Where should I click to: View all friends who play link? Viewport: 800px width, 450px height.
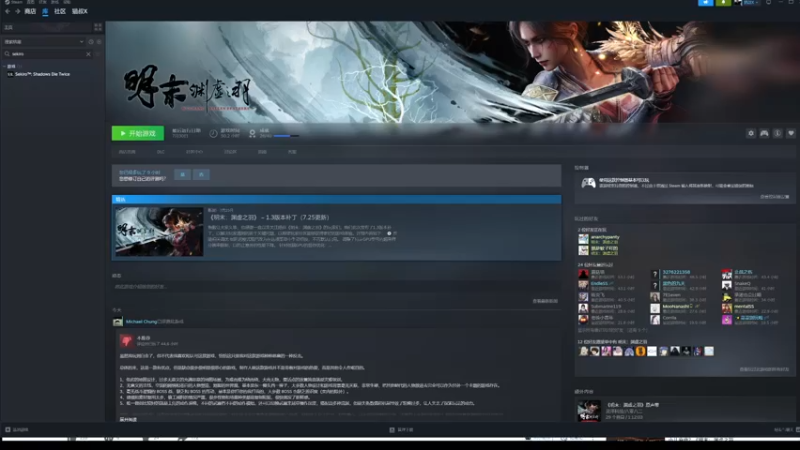tap(764, 369)
